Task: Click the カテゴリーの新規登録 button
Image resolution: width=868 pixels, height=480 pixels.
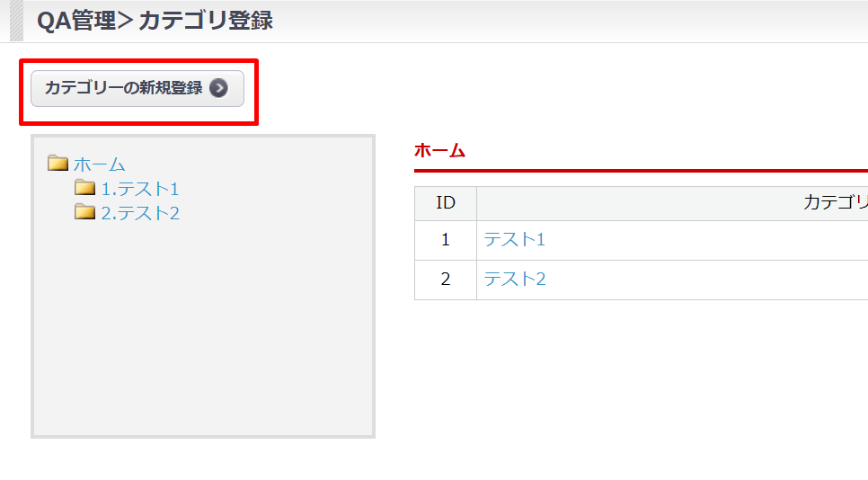Action: pyautogui.click(x=126, y=88)
